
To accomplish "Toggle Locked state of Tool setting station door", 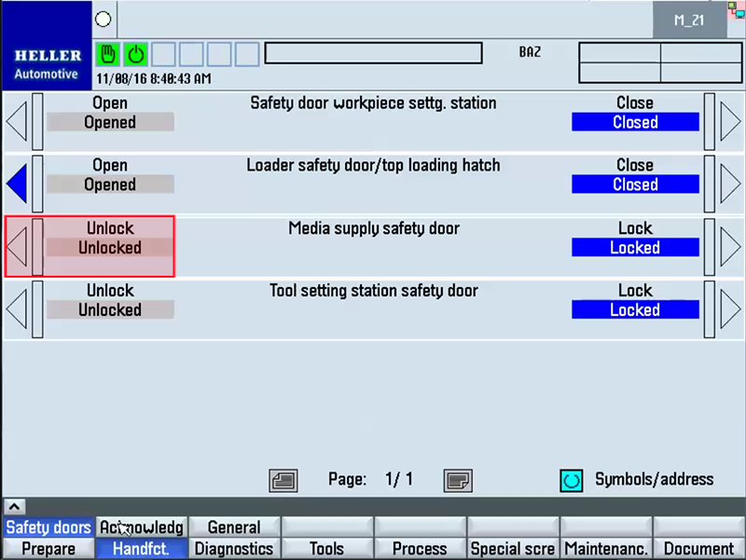I will tap(635, 310).
